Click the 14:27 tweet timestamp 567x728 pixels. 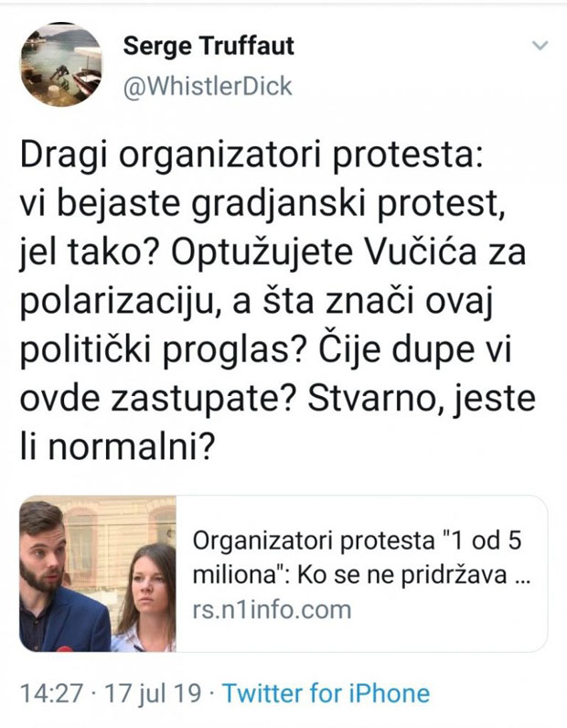46,692
